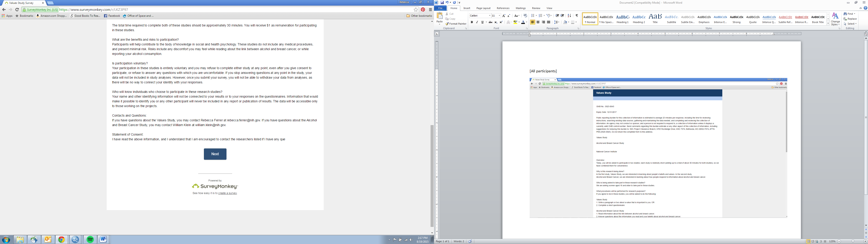The image size is (868, 244).
Task: Open the Find dropdown arrow
Action: [854, 14]
